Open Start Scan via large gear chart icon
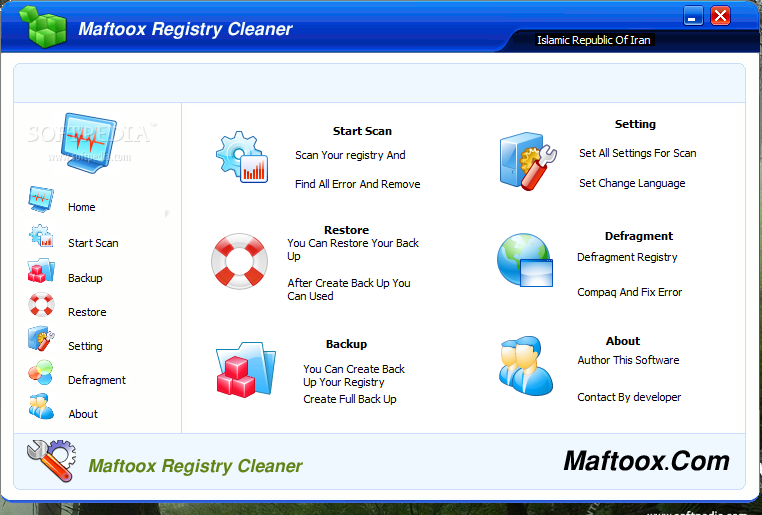The width and height of the screenshot is (762, 515). (242, 157)
